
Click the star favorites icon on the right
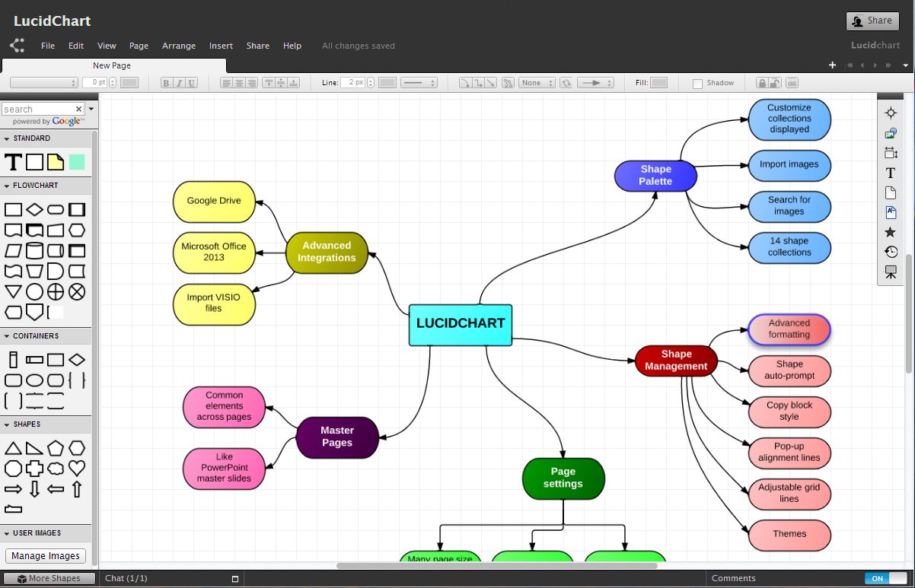[890, 231]
